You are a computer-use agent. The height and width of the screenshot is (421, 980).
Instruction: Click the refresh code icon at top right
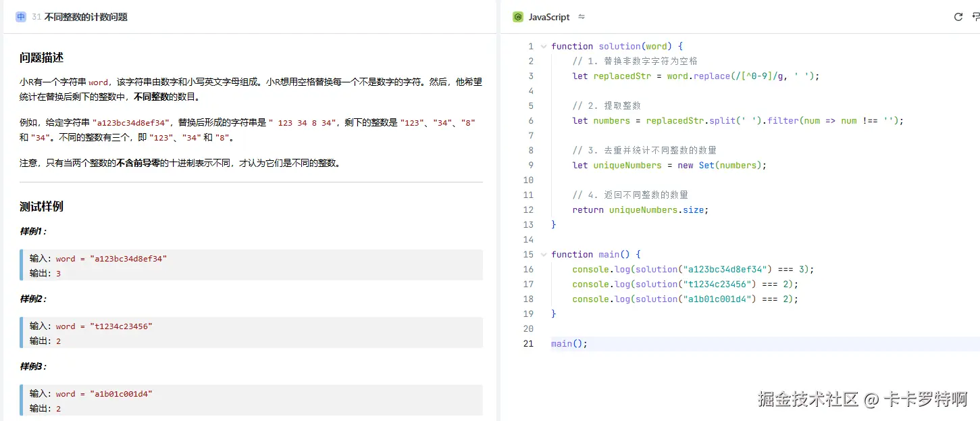click(958, 16)
